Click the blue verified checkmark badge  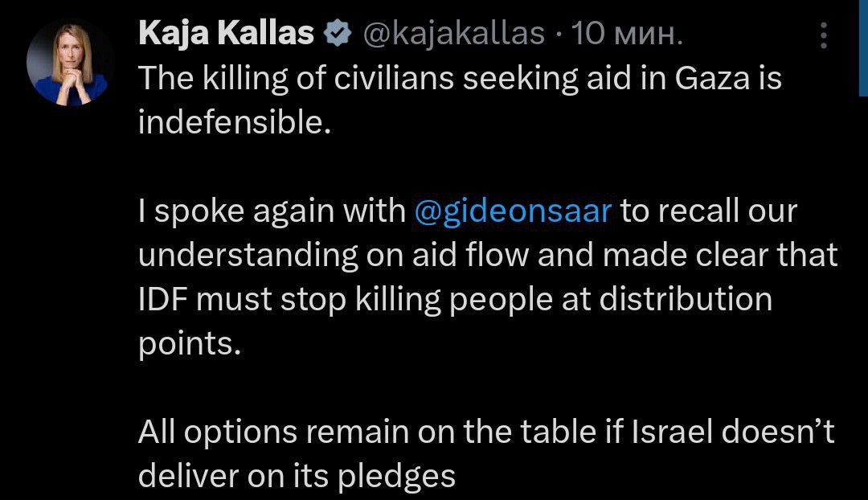point(337,33)
